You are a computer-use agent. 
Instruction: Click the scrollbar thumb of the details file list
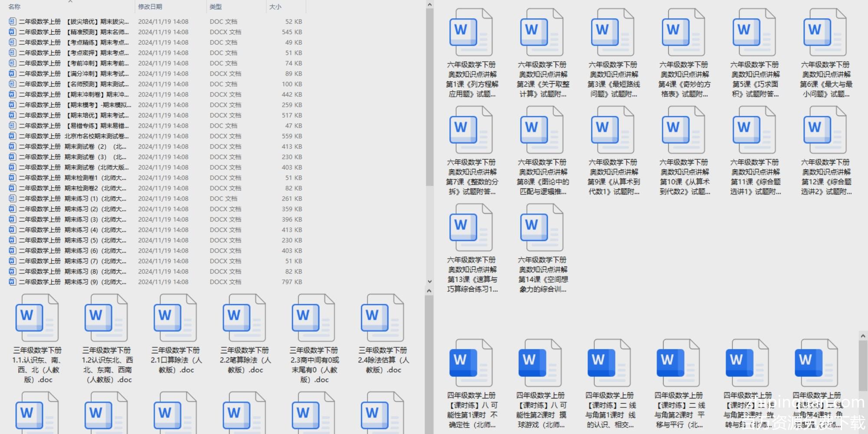429,98
